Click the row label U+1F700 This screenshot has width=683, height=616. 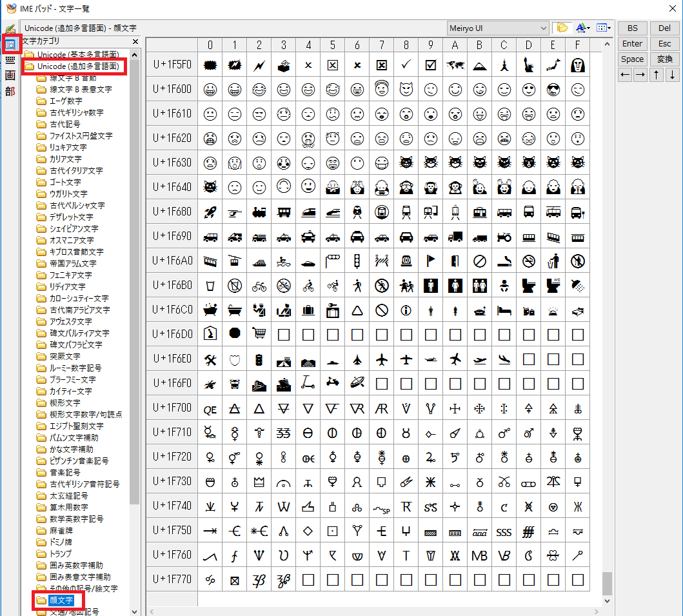pos(172,408)
